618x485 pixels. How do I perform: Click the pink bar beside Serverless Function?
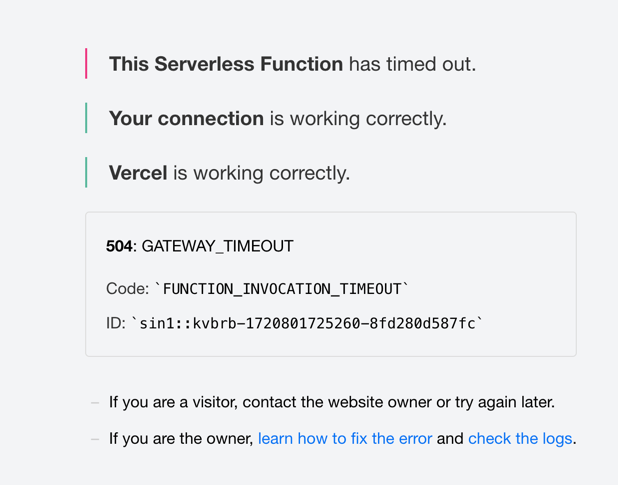87,64
